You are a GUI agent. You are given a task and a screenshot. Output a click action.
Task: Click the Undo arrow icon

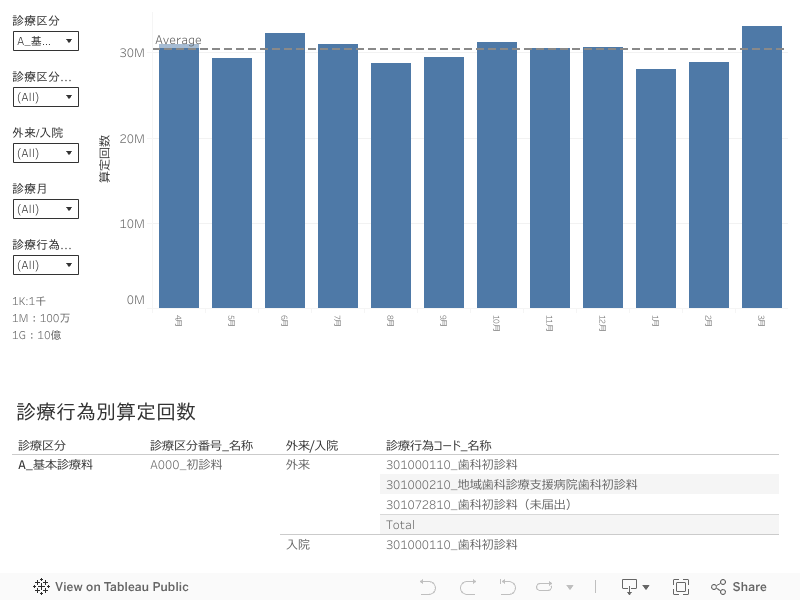[428, 587]
